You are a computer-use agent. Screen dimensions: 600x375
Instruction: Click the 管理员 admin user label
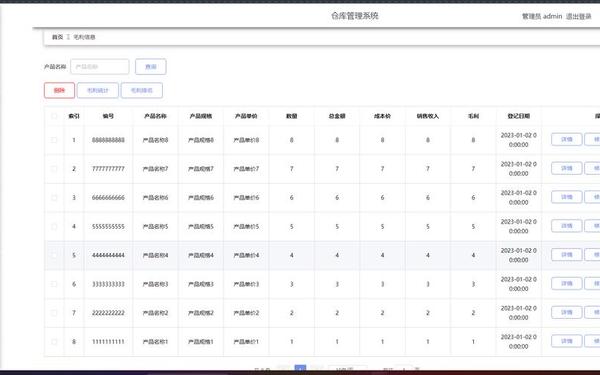542,16
